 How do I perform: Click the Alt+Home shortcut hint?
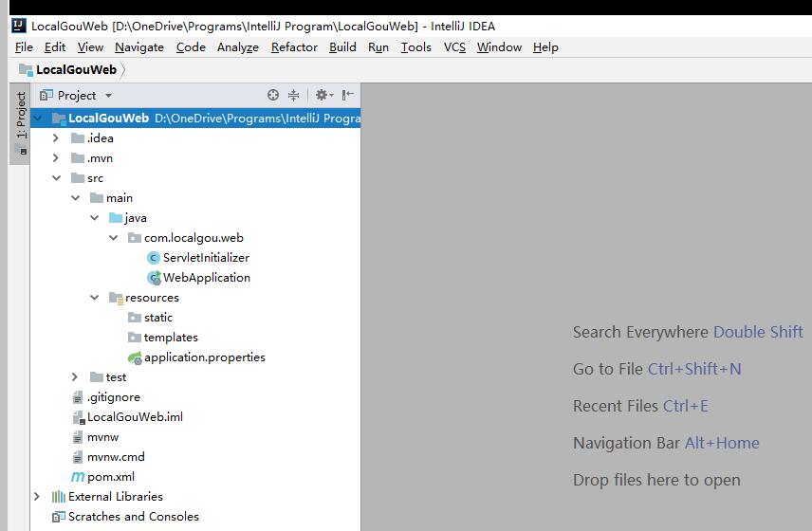tap(722, 443)
